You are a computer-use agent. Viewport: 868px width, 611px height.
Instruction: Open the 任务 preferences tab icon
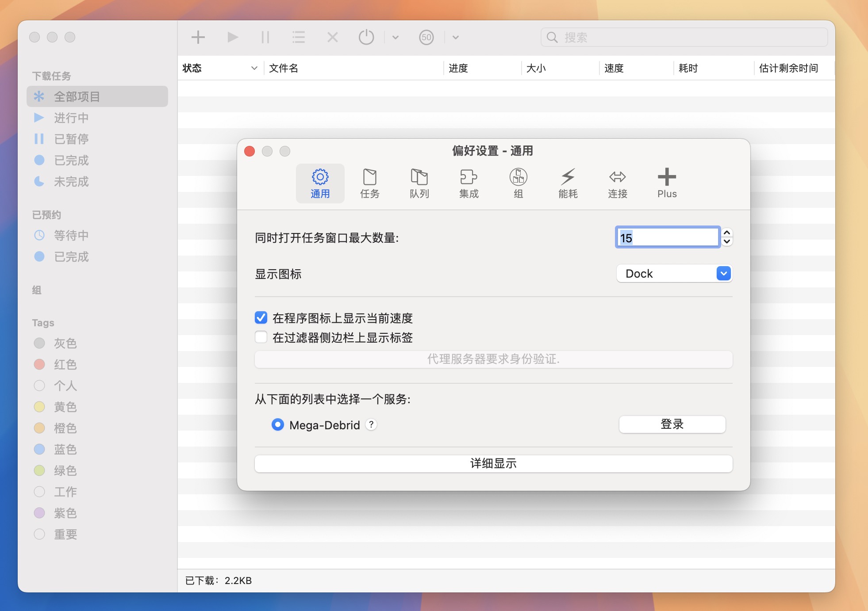tap(370, 183)
